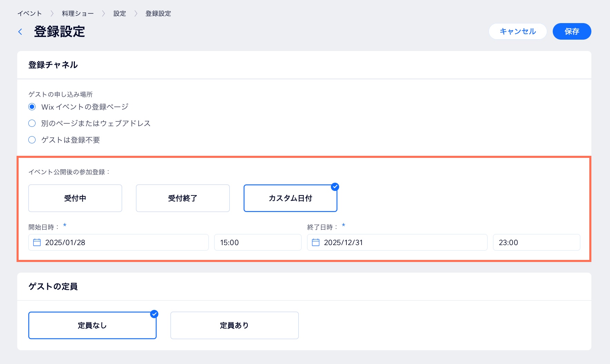Click the ゲストの申し込み場所 label
This screenshot has width=610, height=364.
(60, 94)
